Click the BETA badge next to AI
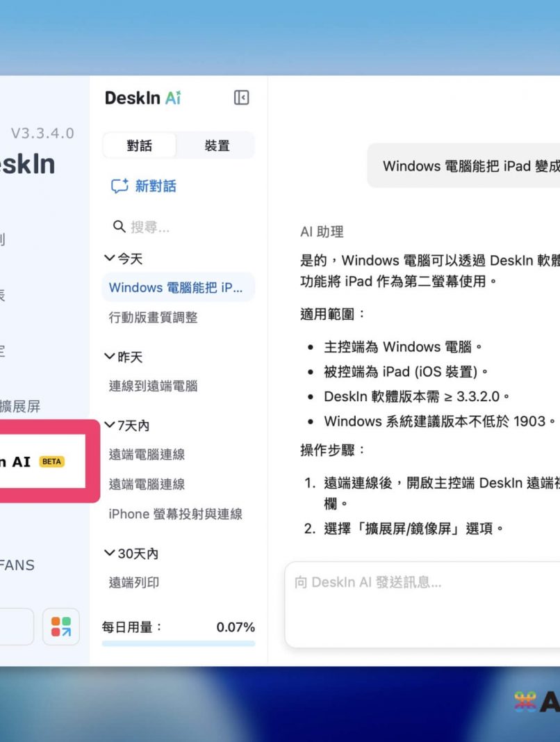This screenshot has height=742, width=560. [x=52, y=461]
